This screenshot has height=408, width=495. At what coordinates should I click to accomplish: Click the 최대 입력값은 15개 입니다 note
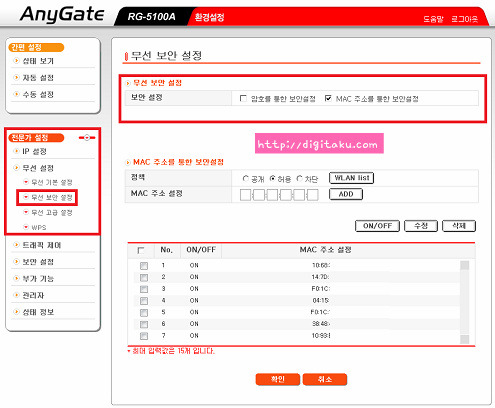[x=171, y=351]
